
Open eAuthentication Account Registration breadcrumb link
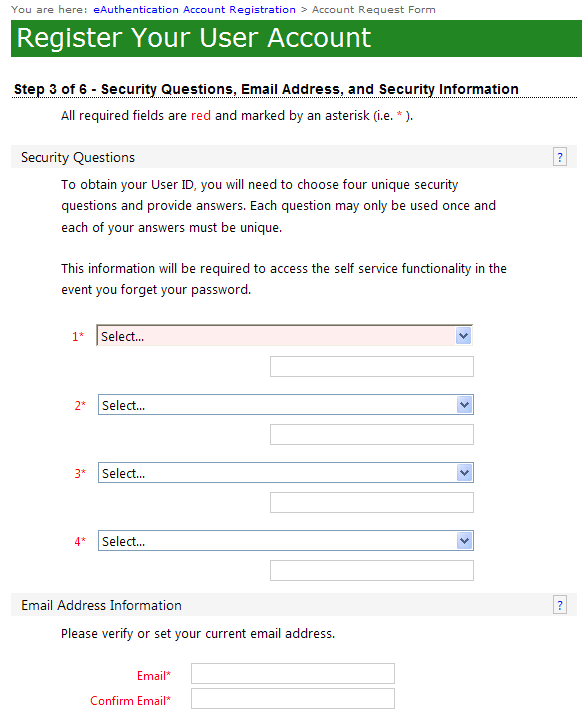pyautogui.click(x=195, y=10)
